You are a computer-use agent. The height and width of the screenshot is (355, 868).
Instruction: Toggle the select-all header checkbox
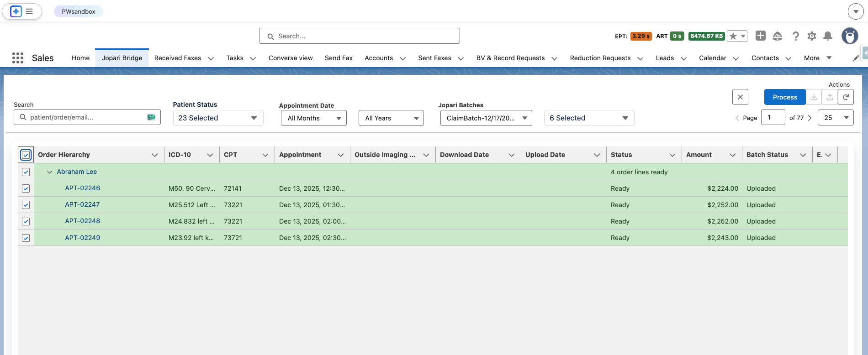click(x=26, y=155)
